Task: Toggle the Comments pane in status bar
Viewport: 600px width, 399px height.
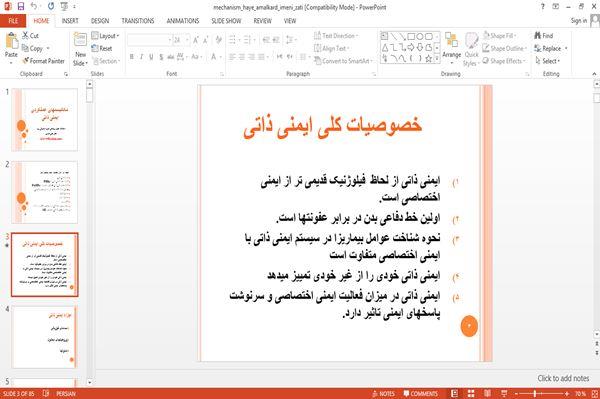Action: (x=421, y=393)
